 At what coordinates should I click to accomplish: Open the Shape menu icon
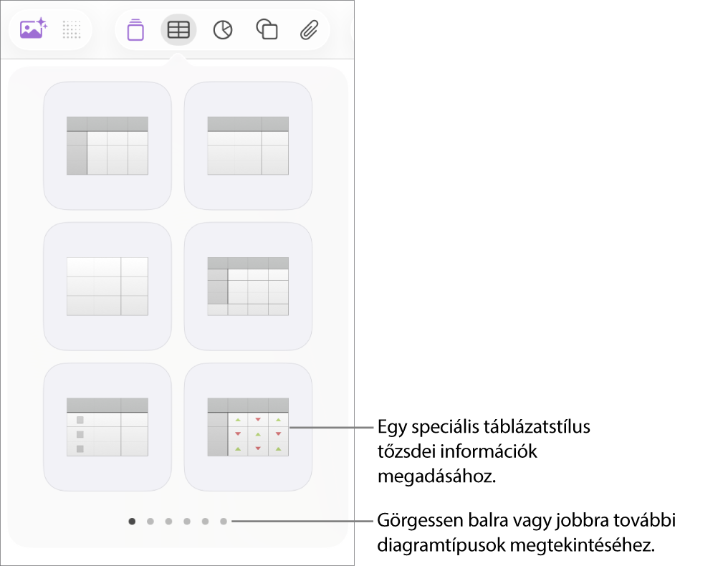[267, 29]
